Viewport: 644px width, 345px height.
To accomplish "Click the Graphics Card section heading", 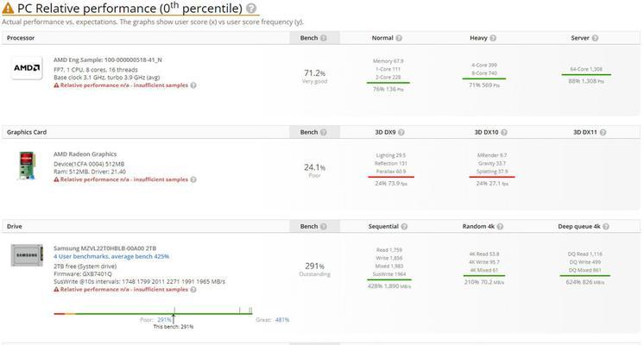I will pos(27,132).
